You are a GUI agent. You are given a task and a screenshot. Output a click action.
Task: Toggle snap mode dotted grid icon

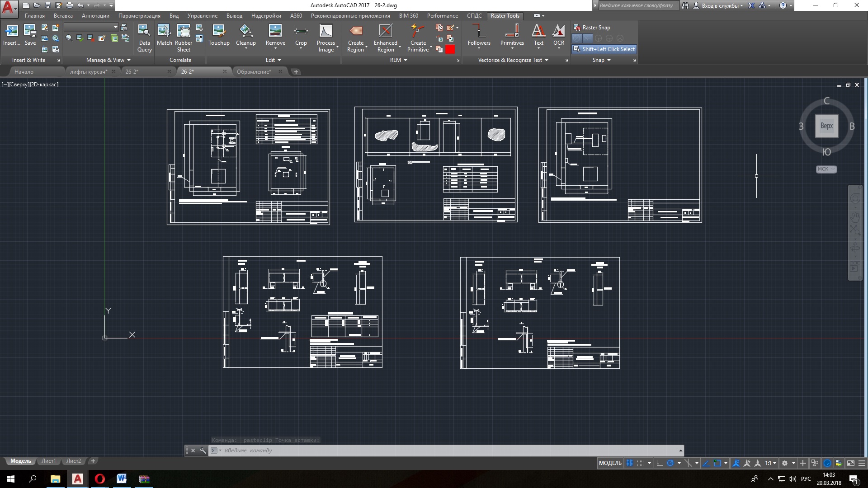point(641,463)
